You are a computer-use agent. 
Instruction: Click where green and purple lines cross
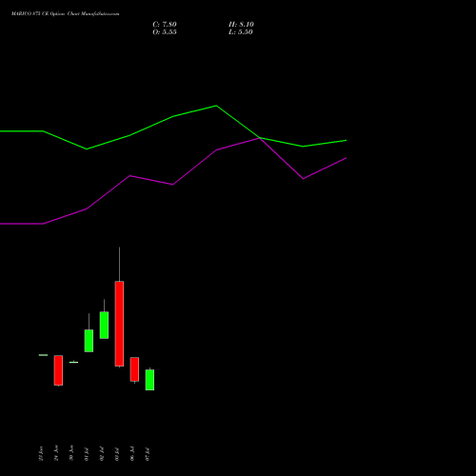pyautogui.click(x=260, y=138)
